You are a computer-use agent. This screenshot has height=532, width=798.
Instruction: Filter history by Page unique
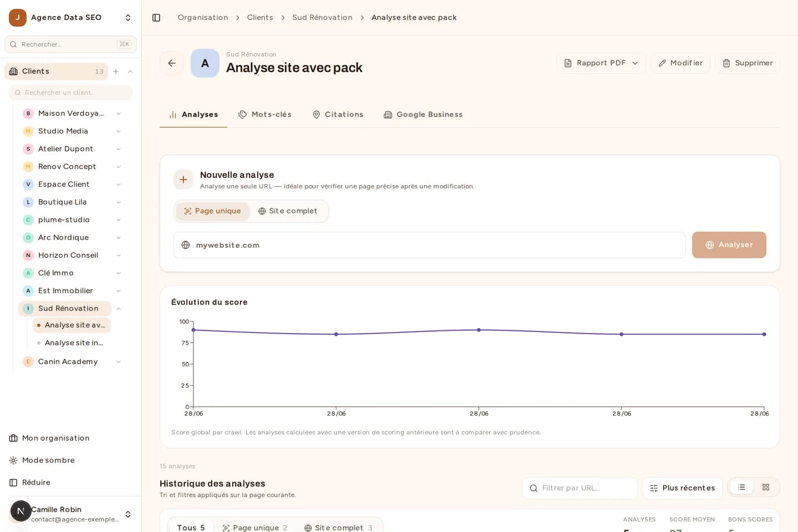coord(255,528)
